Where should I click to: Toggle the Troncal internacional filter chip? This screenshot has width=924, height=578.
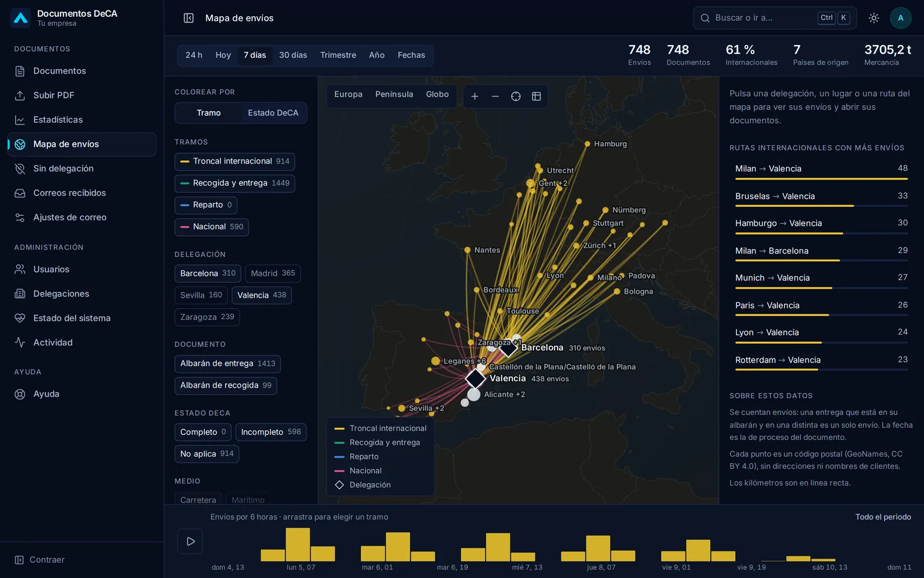(234, 161)
